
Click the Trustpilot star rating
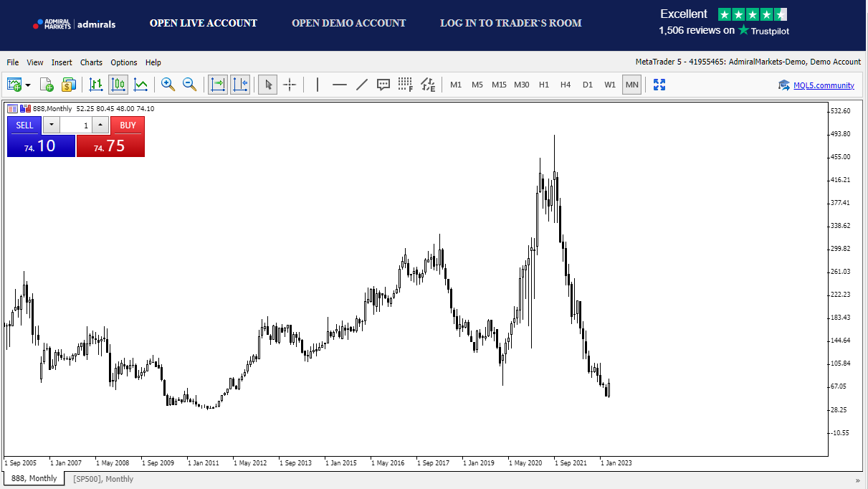753,14
